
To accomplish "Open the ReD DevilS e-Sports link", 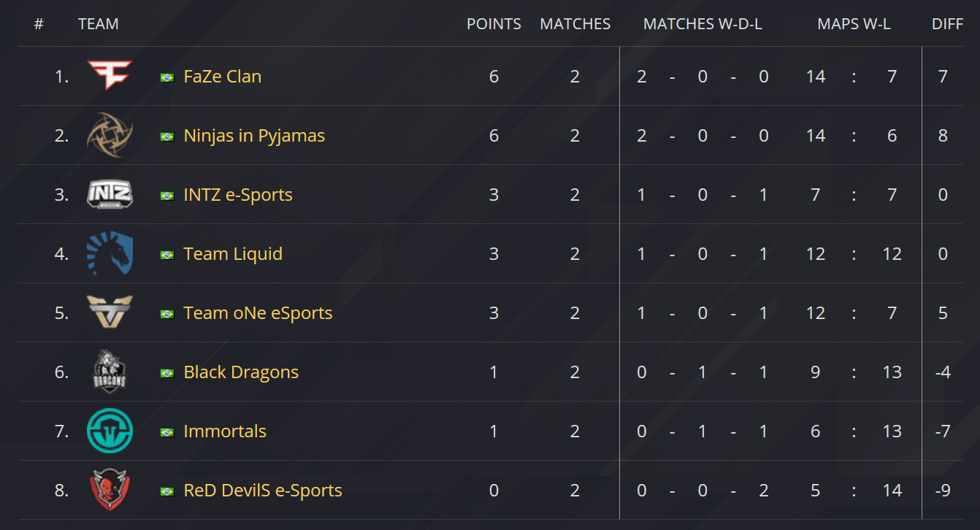I will click(263, 491).
